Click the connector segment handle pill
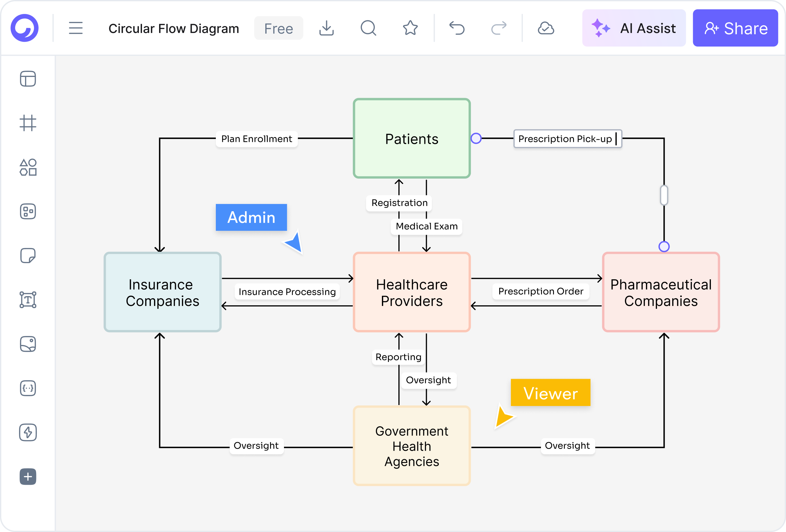 (x=664, y=195)
